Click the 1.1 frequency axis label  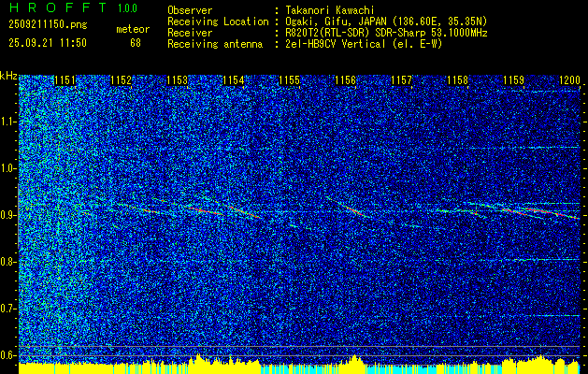pyautogui.click(x=7, y=122)
